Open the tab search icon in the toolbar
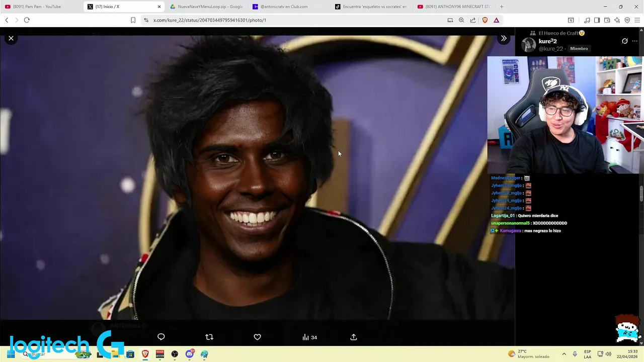Viewport: 644px width, 362px height. point(571,20)
